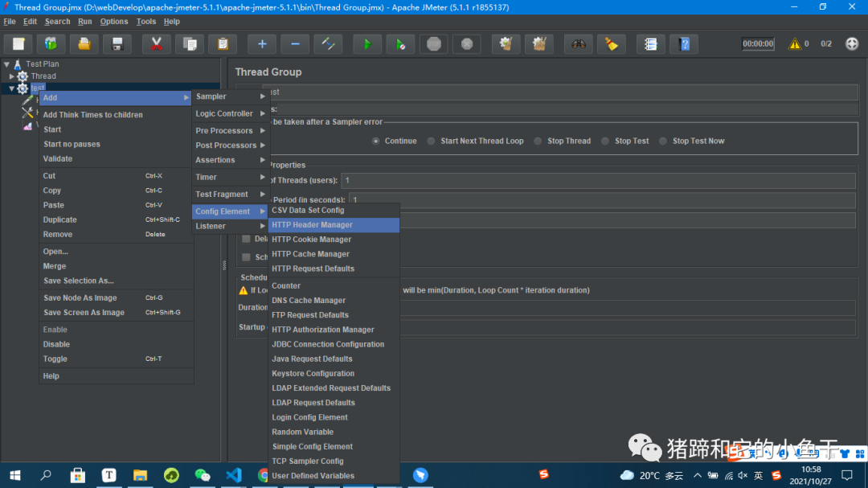This screenshot has width=868, height=488.
Task: Click the Clear results broom icon
Action: pos(506,43)
